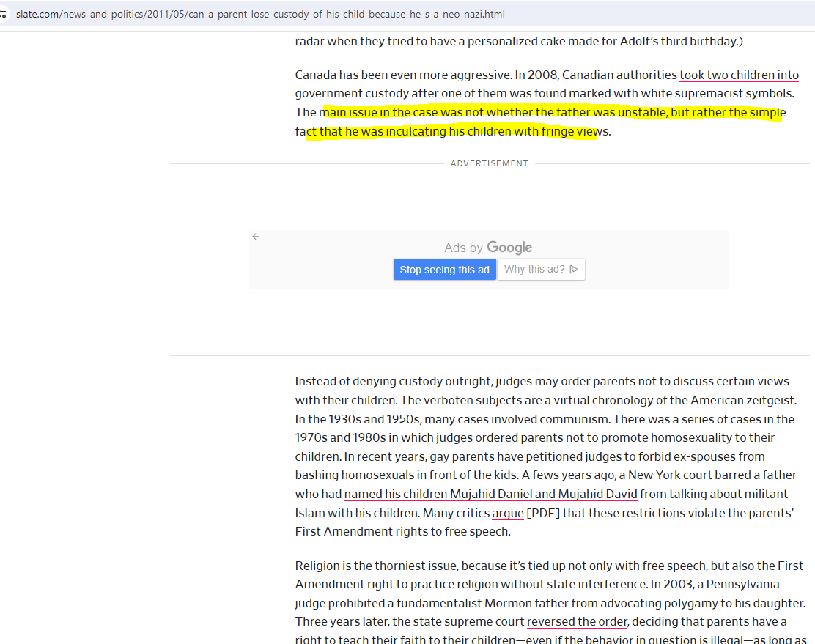815x644 pixels.
Task: Open the 'named his children Mujahid Daniel and Mujahid David' link
Action: (490, 494)
